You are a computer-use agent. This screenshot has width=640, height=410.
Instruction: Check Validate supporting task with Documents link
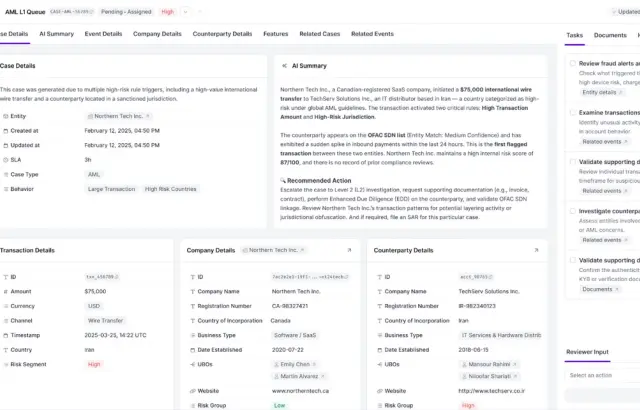pyautogui.click(x=573, y=260)
